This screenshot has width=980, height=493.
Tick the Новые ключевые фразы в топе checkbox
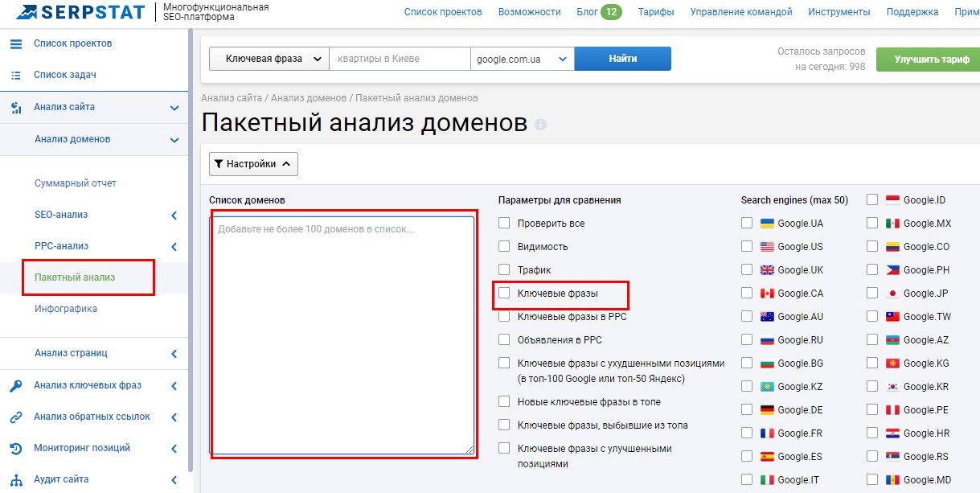(x=504, y=401)
